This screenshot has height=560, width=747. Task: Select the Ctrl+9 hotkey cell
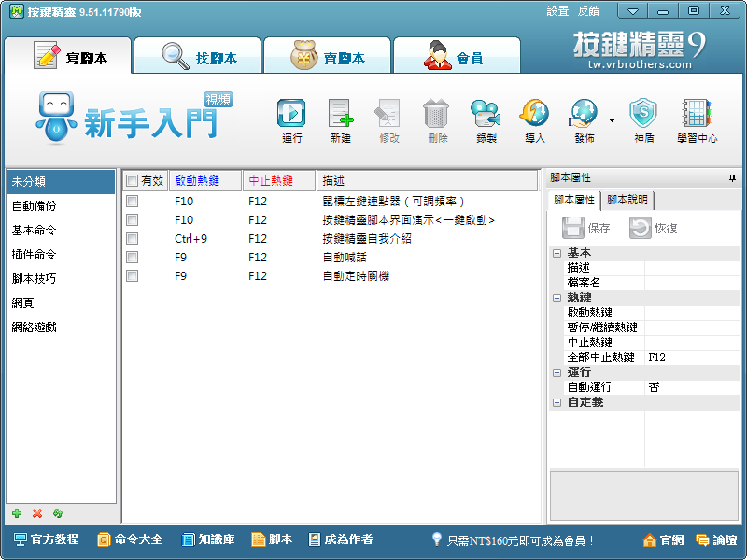click(x=190, y=239)
